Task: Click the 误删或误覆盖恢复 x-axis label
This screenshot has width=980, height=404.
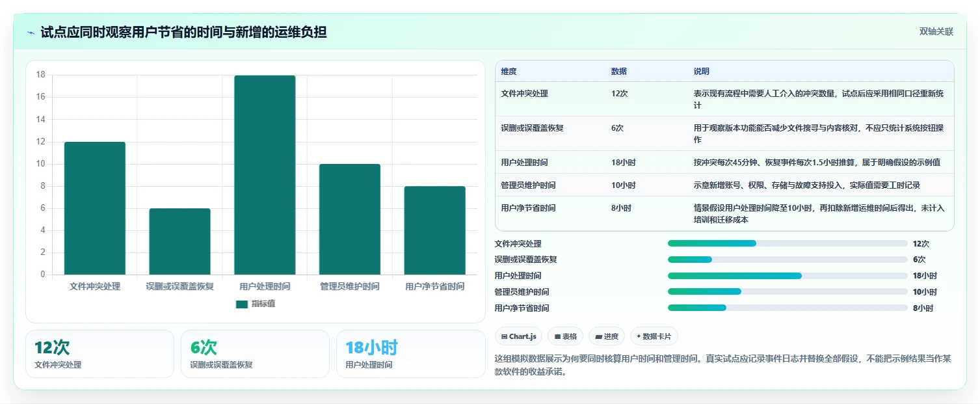Action: (x=179, y=286)
